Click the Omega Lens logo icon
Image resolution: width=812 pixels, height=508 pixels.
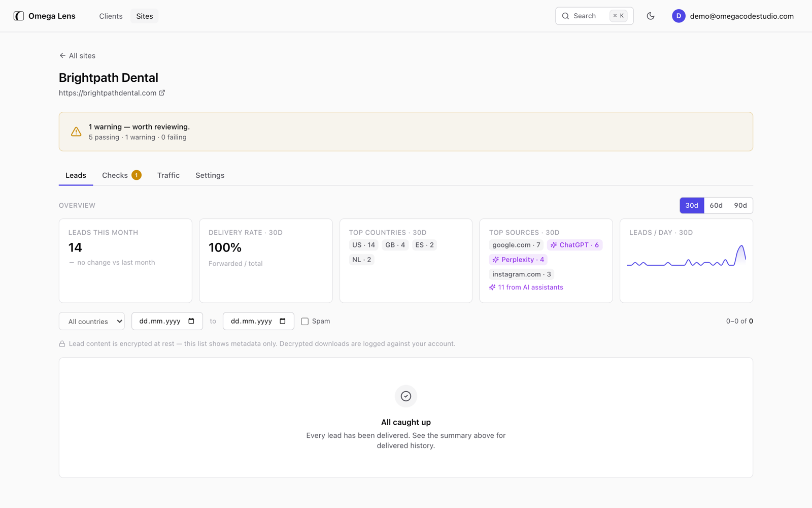pyautogui.click(x=19, y=16)
